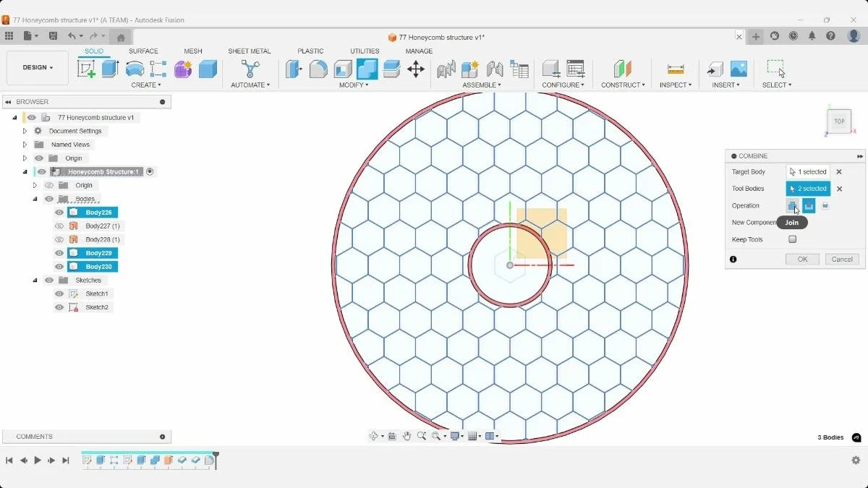
Task: Open the Help question mark icon
Action: [830, 36]
